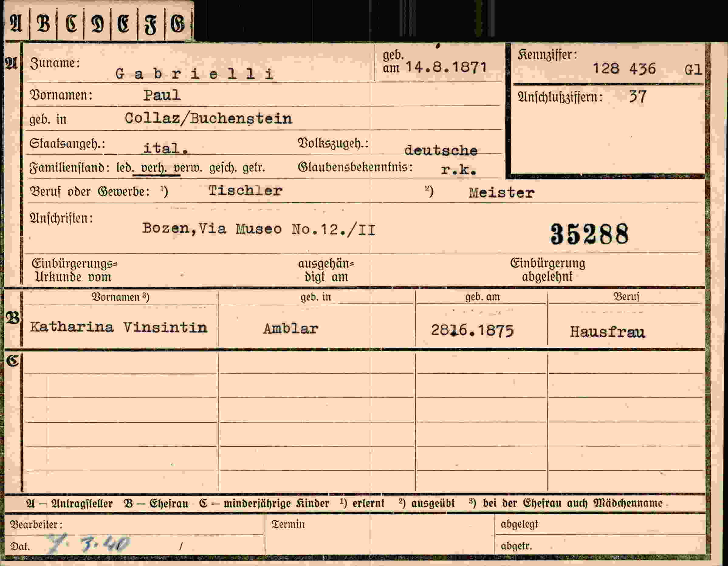Screen dimensions: 728x566
Task: Click the Volkszugeh. label
Action: [x=333, y=143]
